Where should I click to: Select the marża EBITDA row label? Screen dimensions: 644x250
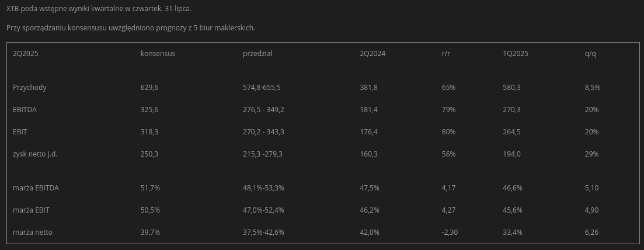click(36, 188)
